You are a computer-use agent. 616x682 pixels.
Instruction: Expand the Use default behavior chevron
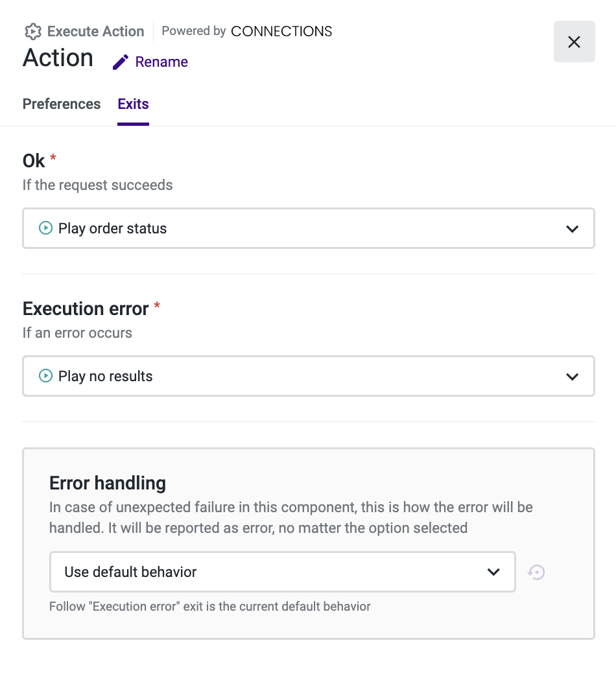tap(493, 572)
